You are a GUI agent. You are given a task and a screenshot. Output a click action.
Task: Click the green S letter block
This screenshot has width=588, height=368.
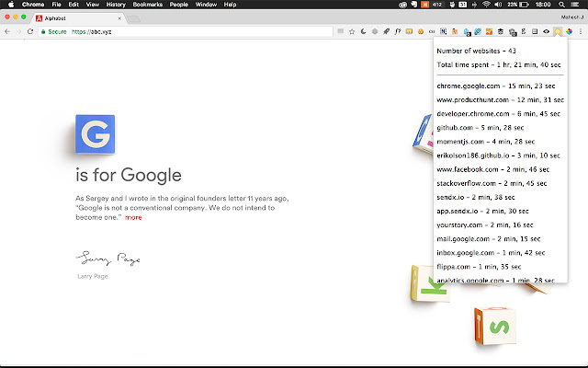(x=495, y=326)
